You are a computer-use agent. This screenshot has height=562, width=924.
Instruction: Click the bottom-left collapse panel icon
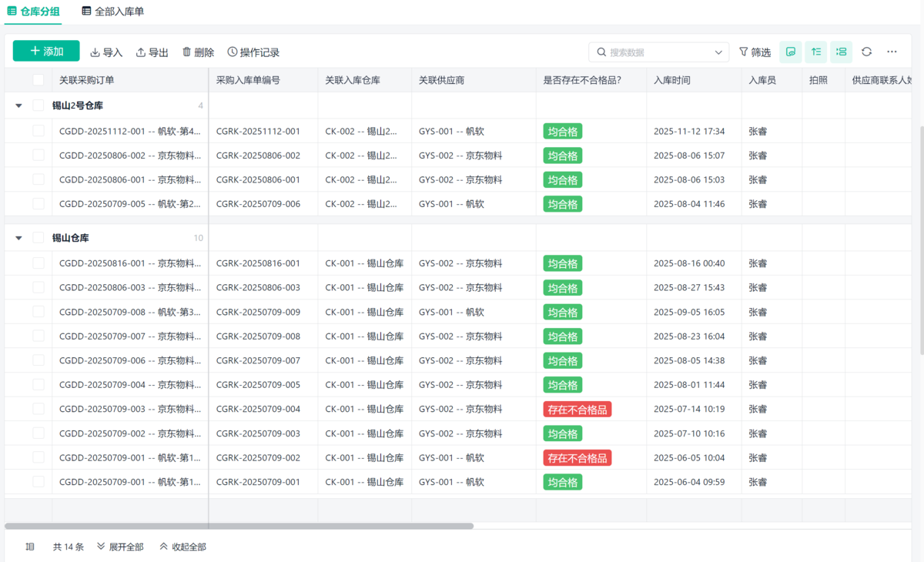pyautogui.click(x=30, y=547)
